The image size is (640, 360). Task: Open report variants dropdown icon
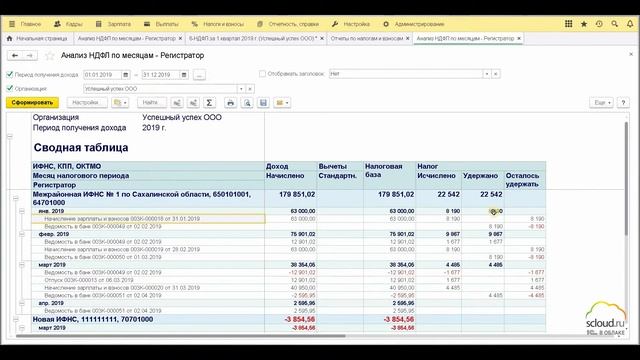coord(120,103)
